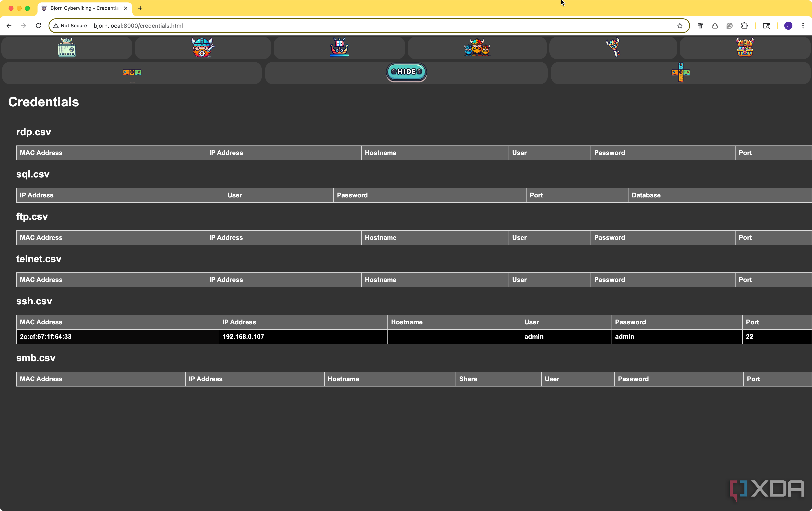
Task: Click the address bar URL field
Action: click(369, 26)
